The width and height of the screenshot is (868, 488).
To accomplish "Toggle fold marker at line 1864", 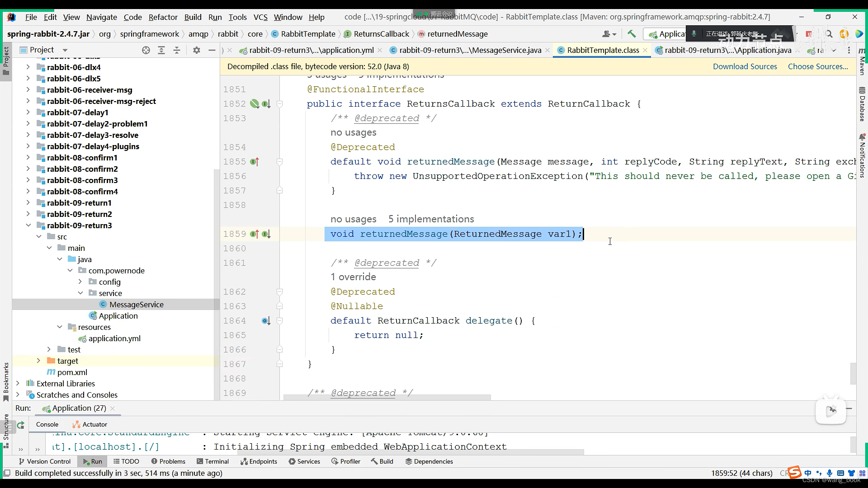I will coord(279,321).
